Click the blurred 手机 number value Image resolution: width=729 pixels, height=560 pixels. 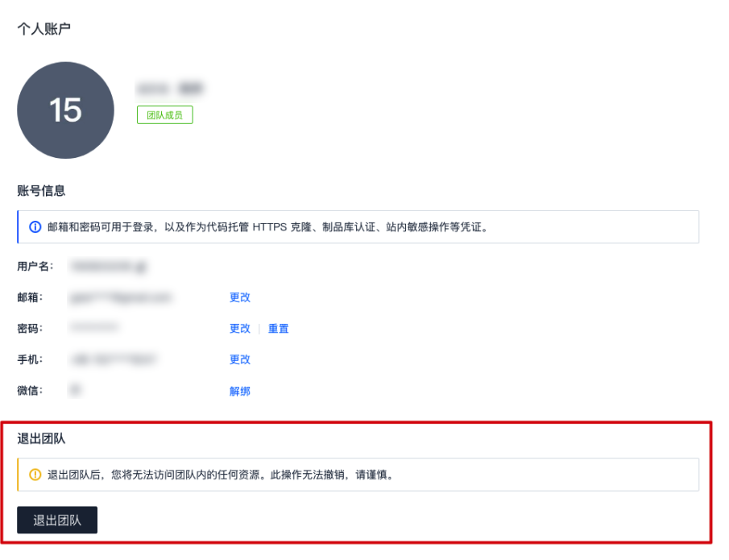pyautogui.click(x=114, y=359)
